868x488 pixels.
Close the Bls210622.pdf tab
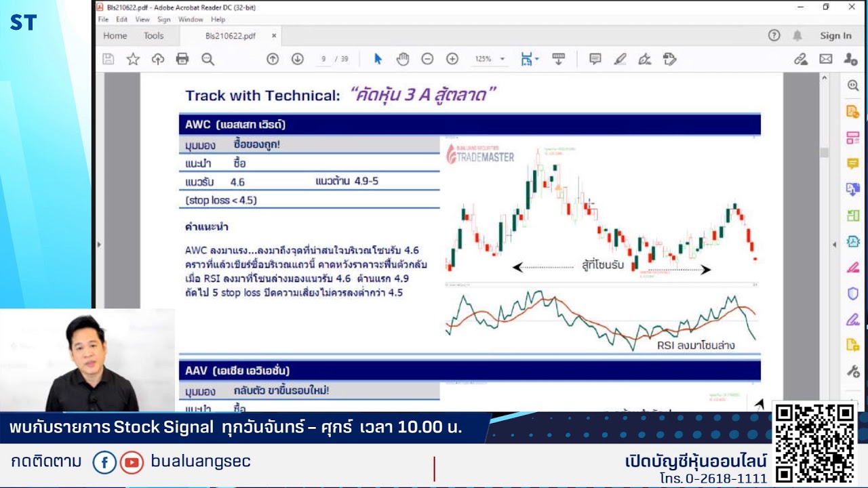tap(274, 36)
